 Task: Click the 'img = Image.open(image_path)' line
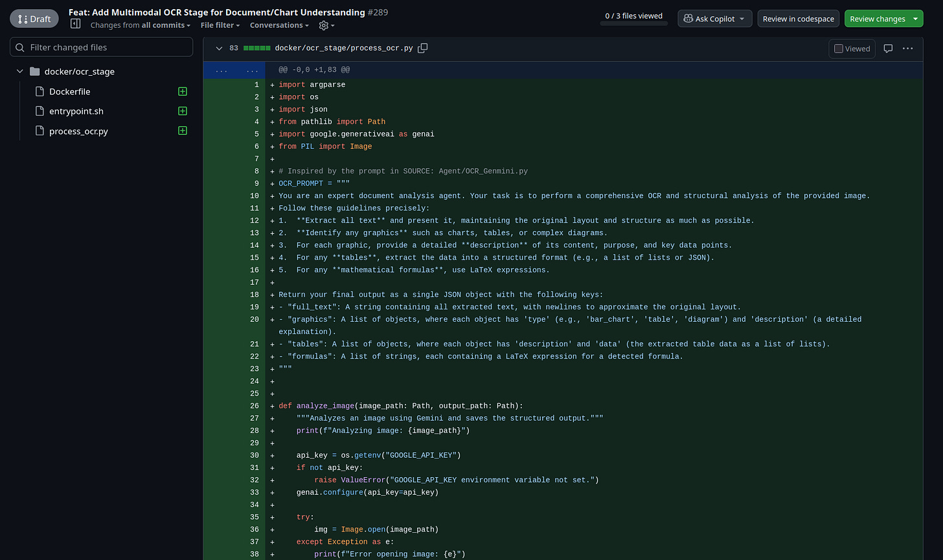point(376,529)
